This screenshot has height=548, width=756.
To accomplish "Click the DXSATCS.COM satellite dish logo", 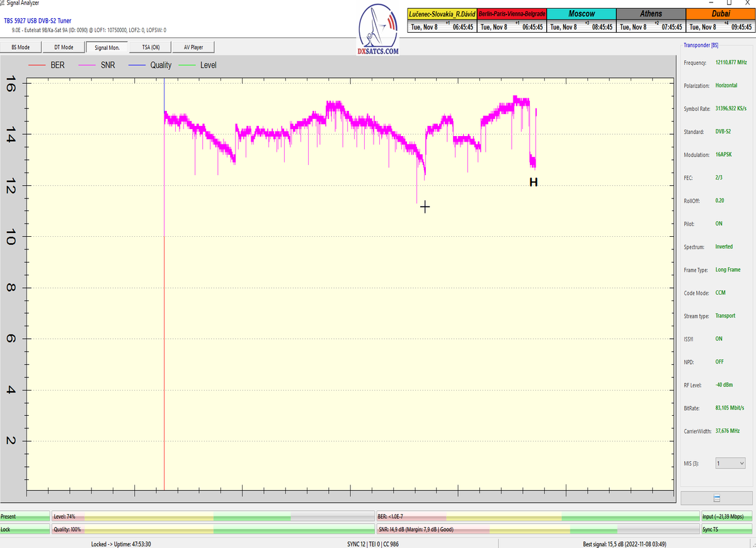I will coord(377,30).
